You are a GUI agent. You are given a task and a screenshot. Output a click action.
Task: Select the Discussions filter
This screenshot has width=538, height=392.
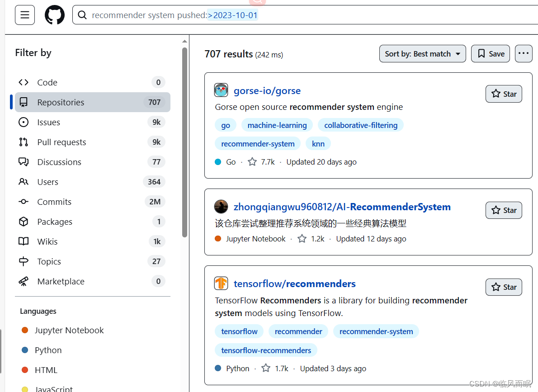click(x=93, y=162)
